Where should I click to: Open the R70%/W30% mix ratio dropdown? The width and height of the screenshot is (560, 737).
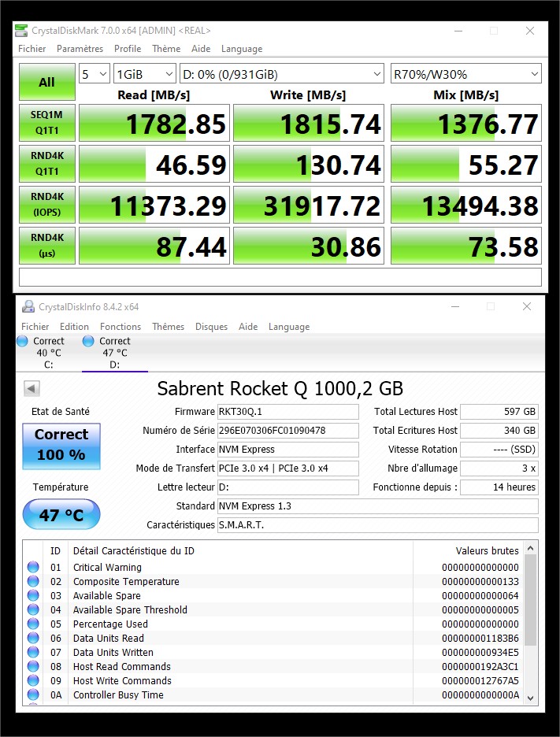466,74
